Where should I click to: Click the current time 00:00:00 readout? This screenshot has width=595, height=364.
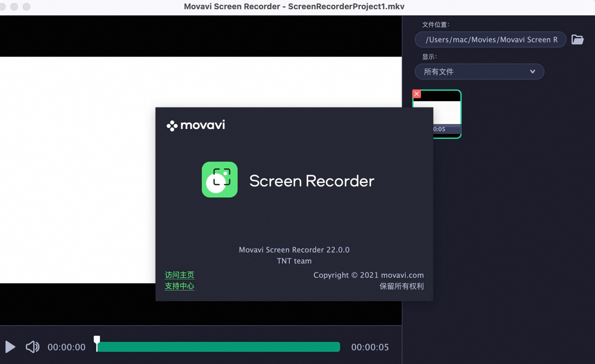click(x=66, y=347)
